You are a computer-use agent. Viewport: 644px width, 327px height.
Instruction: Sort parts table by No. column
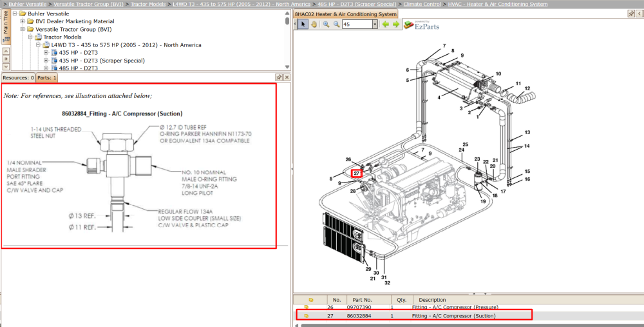pyautogui.click(x=337, y=300)
